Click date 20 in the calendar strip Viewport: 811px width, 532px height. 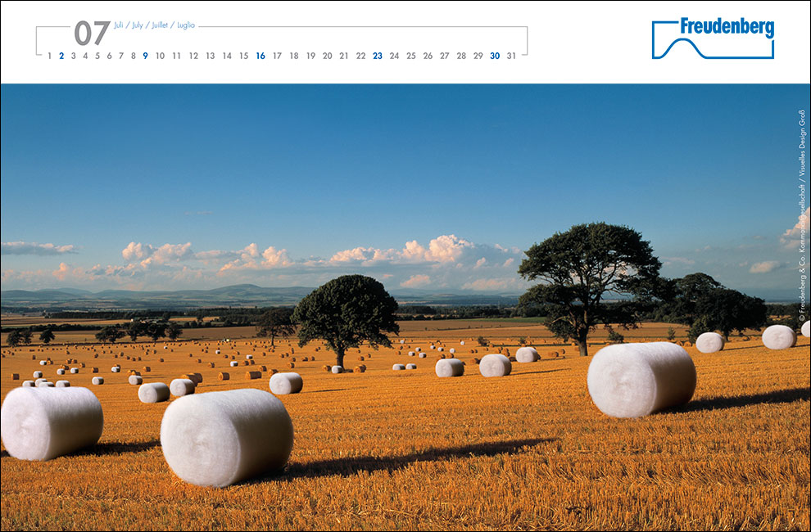(328, 56)
